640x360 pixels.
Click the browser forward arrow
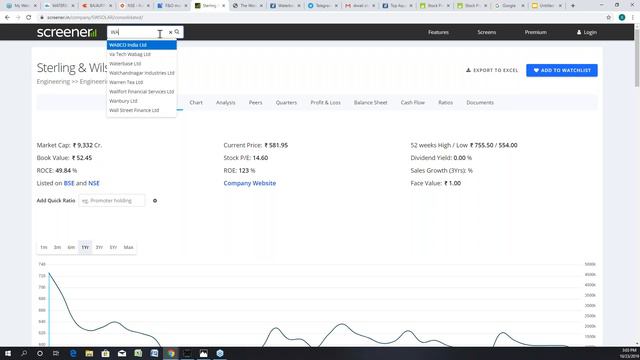pyautogui.click(x=18, y=18)
